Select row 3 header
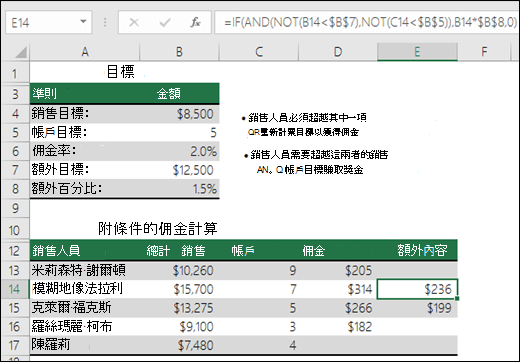 click(15, 94)
